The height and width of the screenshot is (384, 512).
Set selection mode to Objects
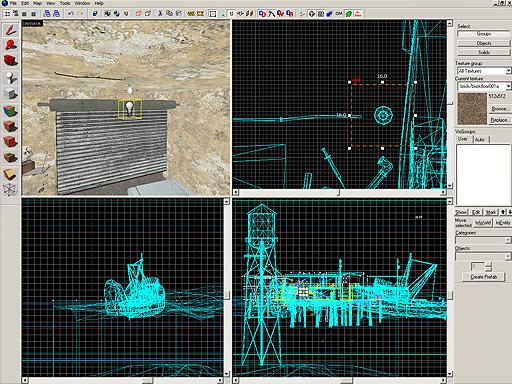[484, 43]
